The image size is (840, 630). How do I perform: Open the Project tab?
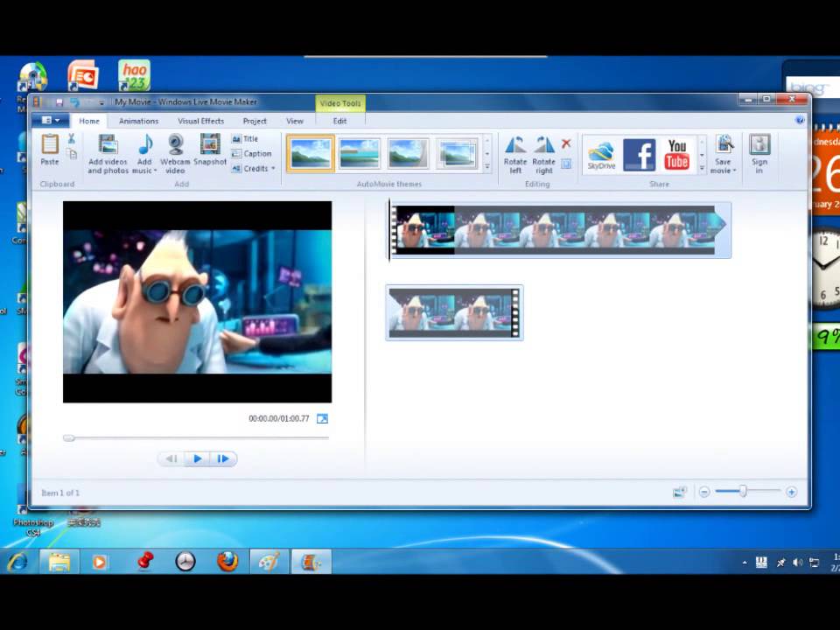pos(255,121)
